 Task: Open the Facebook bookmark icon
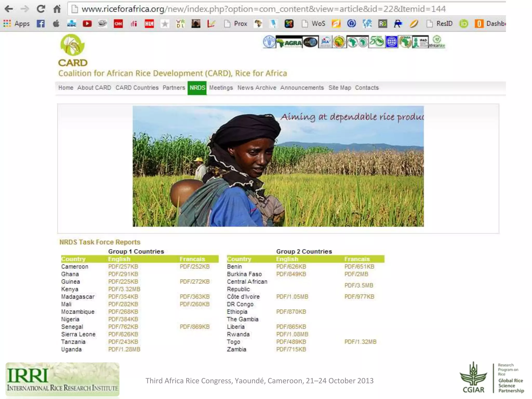coord(41,24)
